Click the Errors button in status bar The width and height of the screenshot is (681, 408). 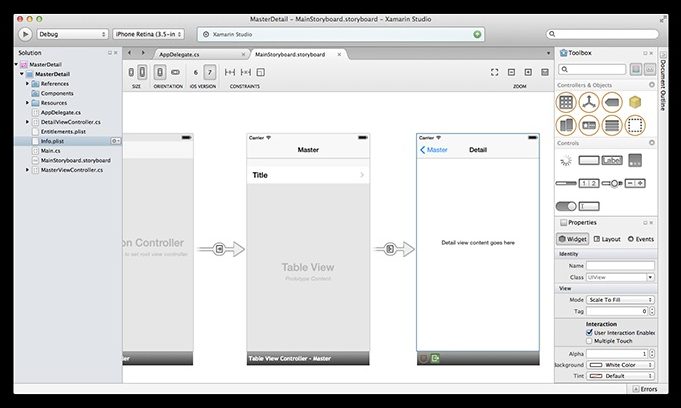645,389
